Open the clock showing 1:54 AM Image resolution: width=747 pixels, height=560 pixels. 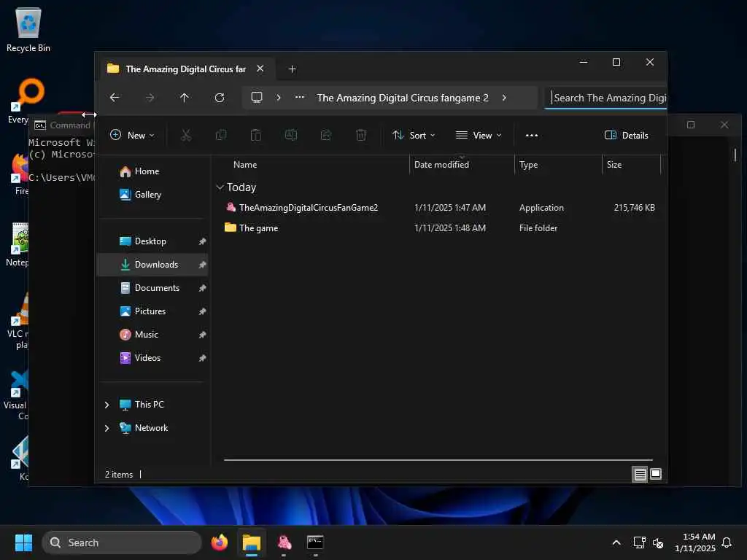[695, 542]
